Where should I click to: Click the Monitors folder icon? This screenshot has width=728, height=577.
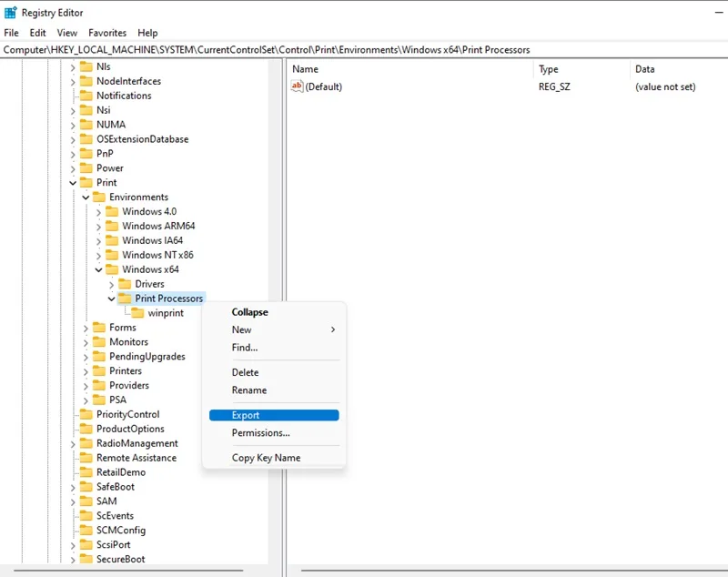tap(99, 341)
